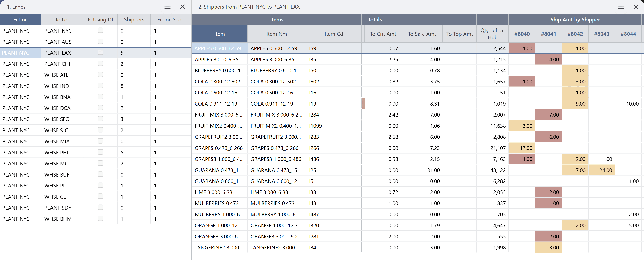Open the Shippers panel hamburger menu
This screenshot has width=644, height=260.
coord(620,7)
